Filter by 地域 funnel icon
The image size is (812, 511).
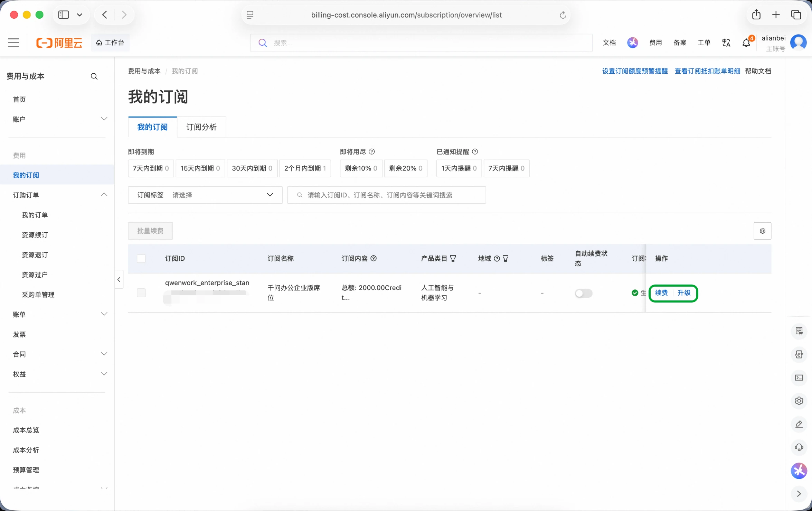pos(506,258)
